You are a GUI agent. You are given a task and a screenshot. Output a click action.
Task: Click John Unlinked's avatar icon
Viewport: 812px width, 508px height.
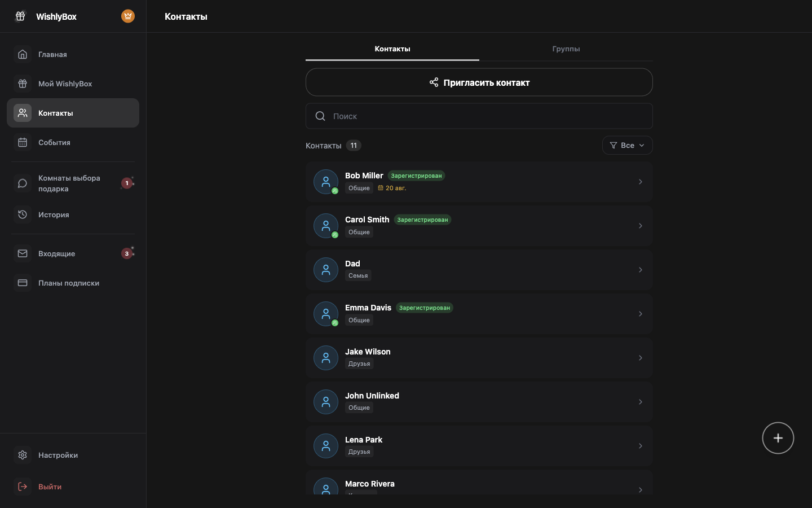(326, 402)
